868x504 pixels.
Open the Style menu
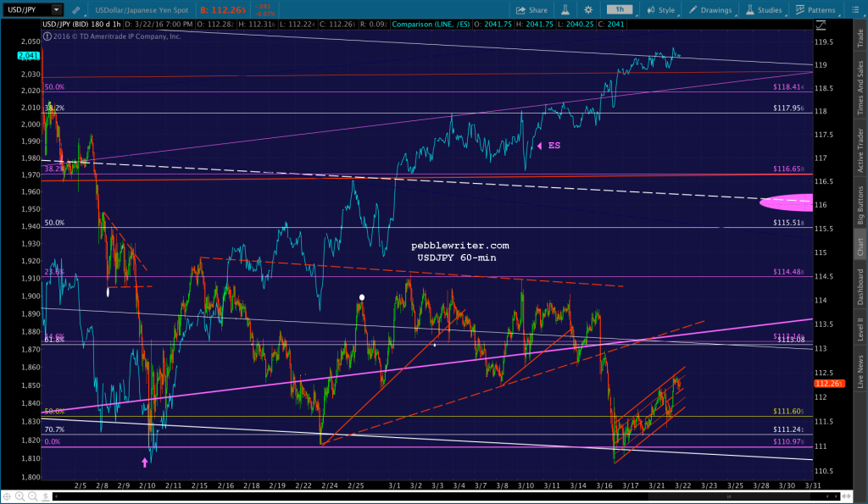click(x=661, y=10)
